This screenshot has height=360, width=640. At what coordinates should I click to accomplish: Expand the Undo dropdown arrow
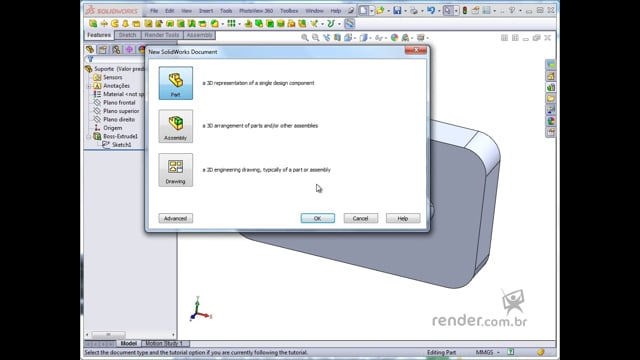coord(439,11)
